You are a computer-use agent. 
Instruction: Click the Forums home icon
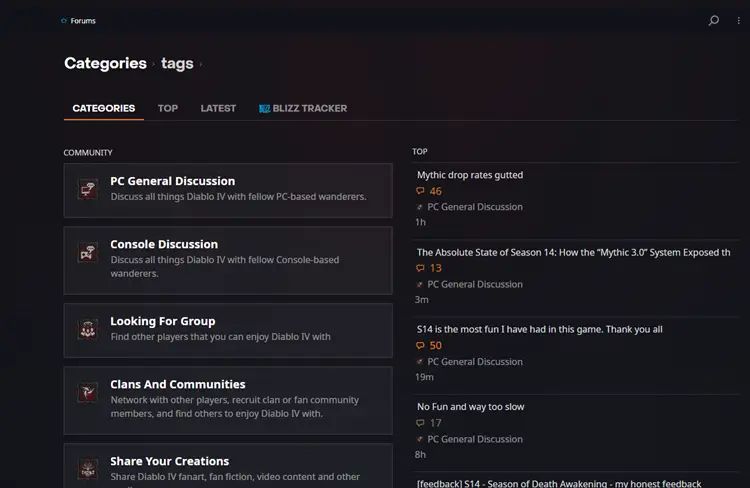coord(64,21)
